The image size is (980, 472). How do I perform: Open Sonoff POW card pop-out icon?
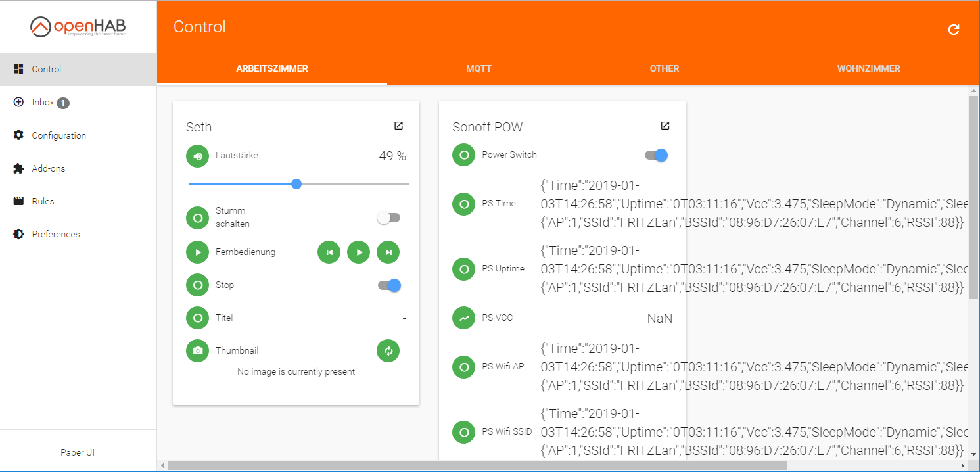click(665, 126)
